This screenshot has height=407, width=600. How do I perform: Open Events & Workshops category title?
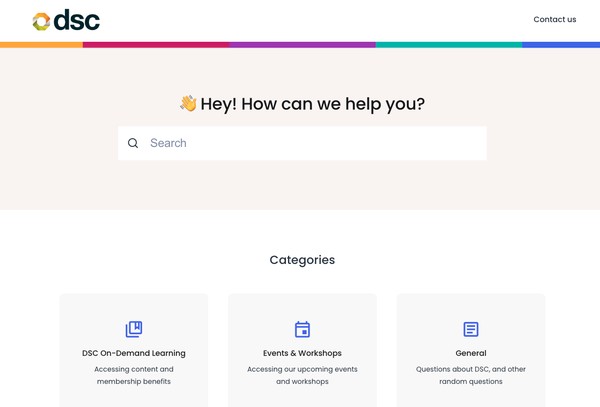(302, 353)
